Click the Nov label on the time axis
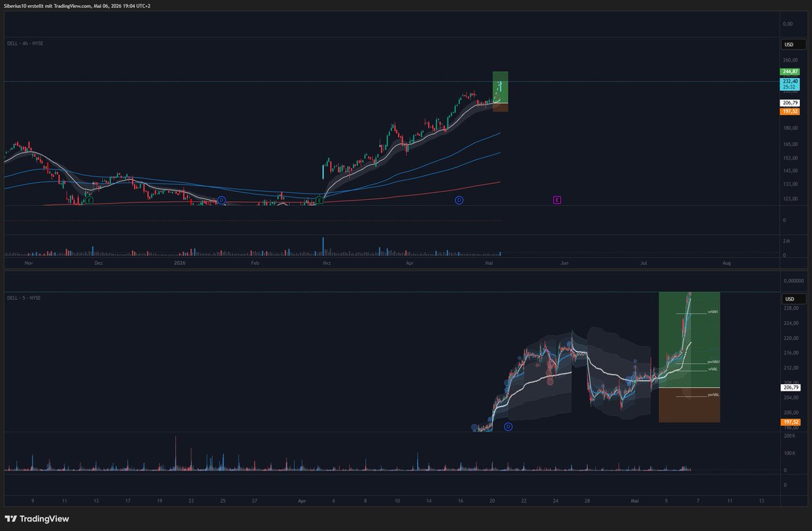The width and height of the screenshot is (812, 531). (x=28, y=262)
